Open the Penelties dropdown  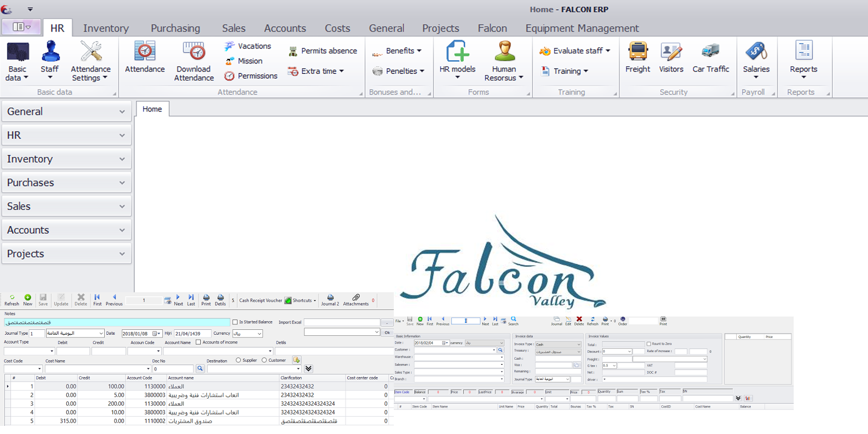click(x=399, y=71)
